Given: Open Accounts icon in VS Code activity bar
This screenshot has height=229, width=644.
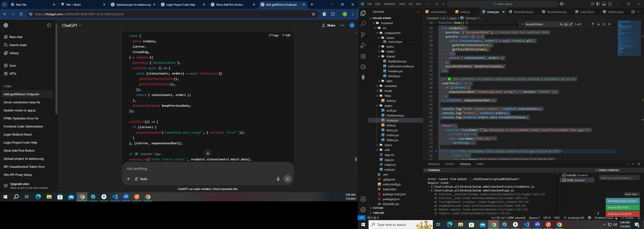Looking at the screenshot, I should [363, 199].
